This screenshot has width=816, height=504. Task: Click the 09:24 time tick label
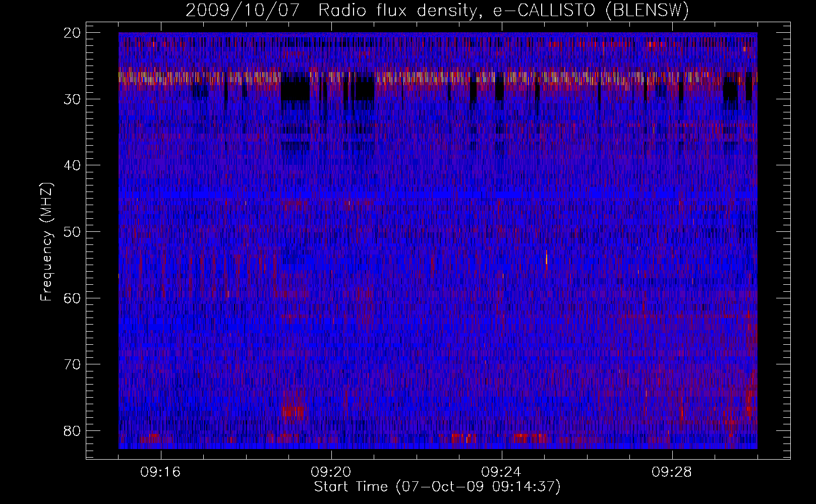click(x=501, y=472)
